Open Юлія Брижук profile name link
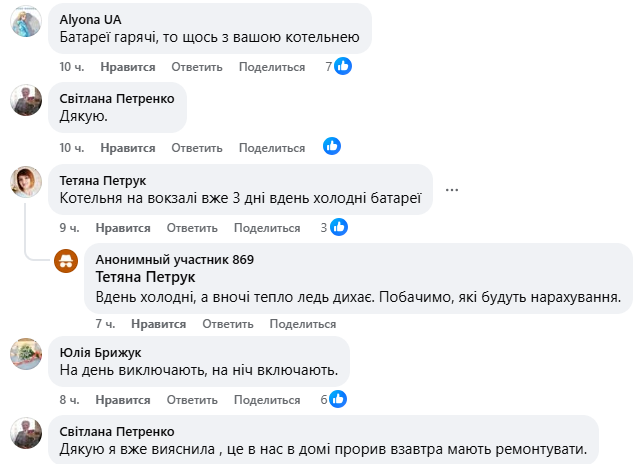This screenshot has width=633, height=464. (x=98, y=351)
